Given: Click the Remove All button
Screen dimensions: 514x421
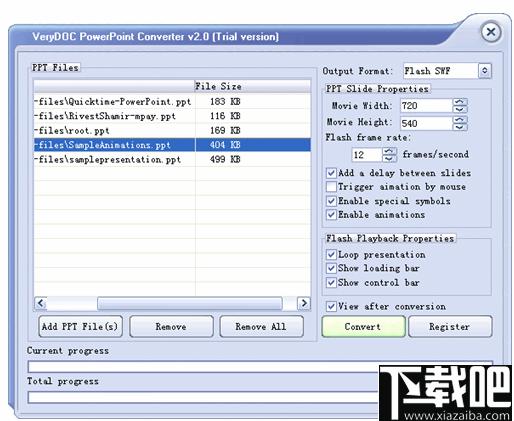Looking at the screenshot, I should pyautogui.click(x=262, y=327).
